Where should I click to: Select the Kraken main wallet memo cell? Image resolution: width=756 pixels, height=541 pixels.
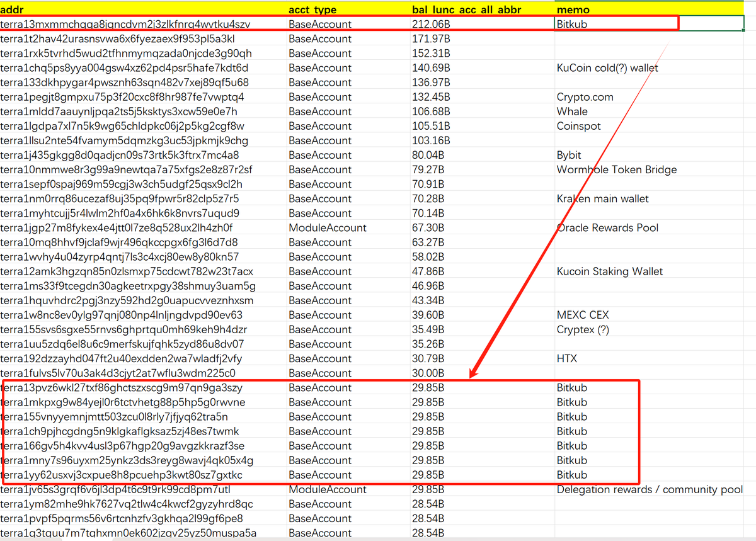tap(649, 198)
